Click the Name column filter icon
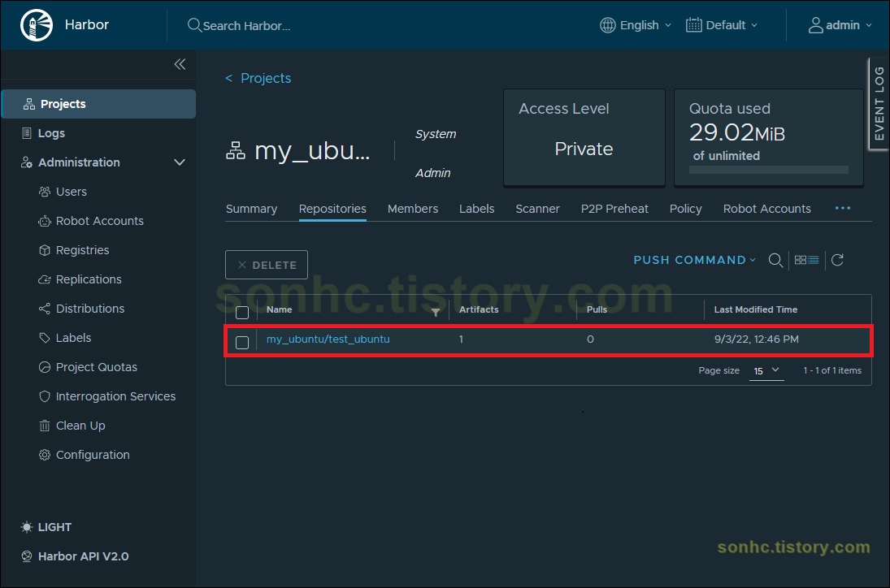The image size is (890, 588). tap(436, 312)
